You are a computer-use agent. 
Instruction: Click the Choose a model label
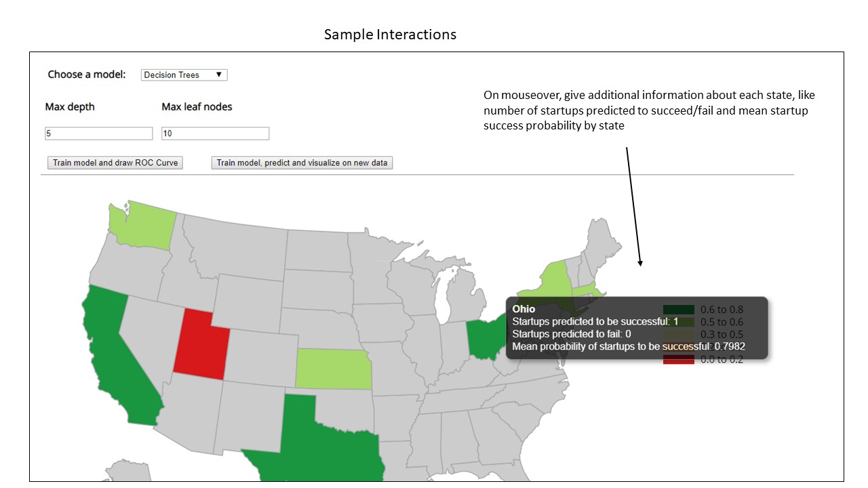[87, 75]
